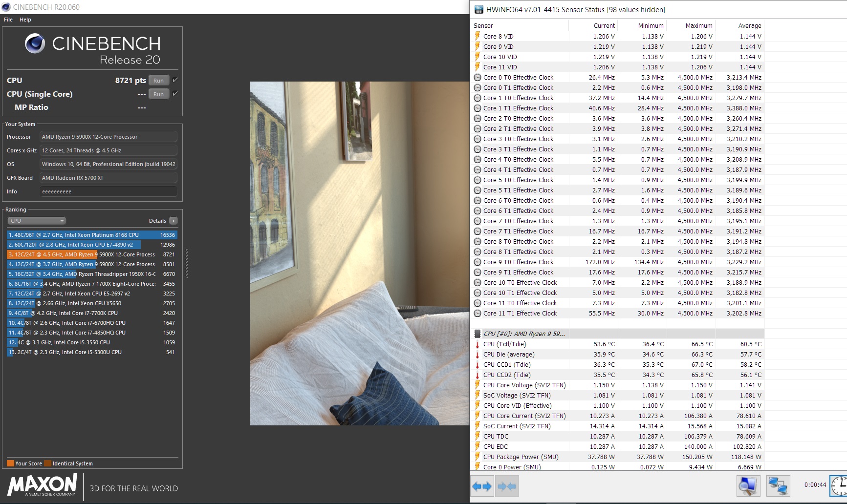Select ranking row Intel Xeon Platinum 8168 CPU
847x504 pixels.
tap(92, 235)
